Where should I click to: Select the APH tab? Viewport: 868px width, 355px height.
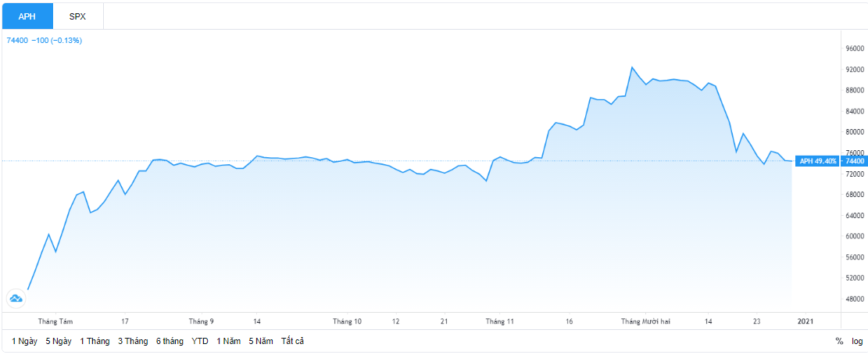(27, 16)
